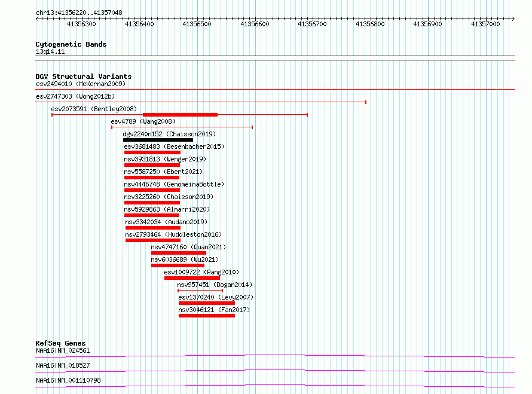The height and width of the screenshot is (394, 532).
Task: Click the red line under esv2494010
Action: 275,90
